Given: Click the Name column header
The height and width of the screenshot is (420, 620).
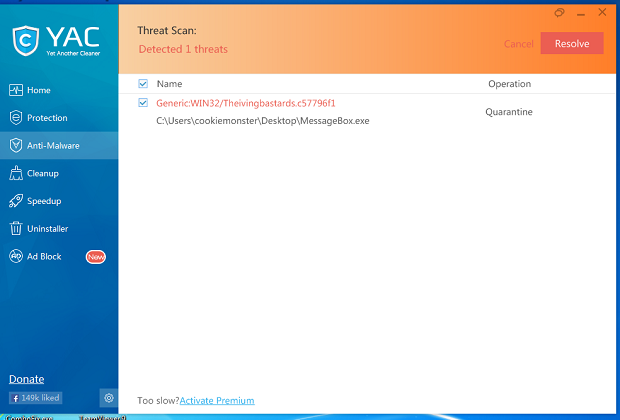Looking at the screenshot, I should [169, 84].
